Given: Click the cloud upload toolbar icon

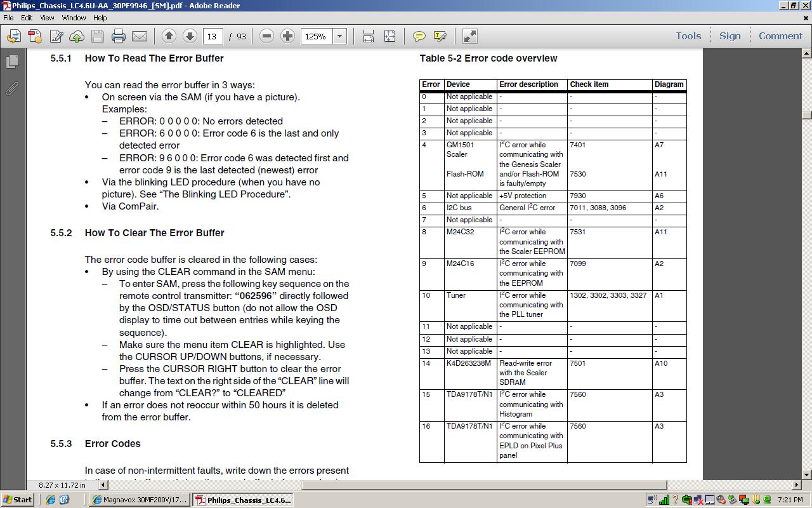Looking at the screenshot, I should [77, 36].
